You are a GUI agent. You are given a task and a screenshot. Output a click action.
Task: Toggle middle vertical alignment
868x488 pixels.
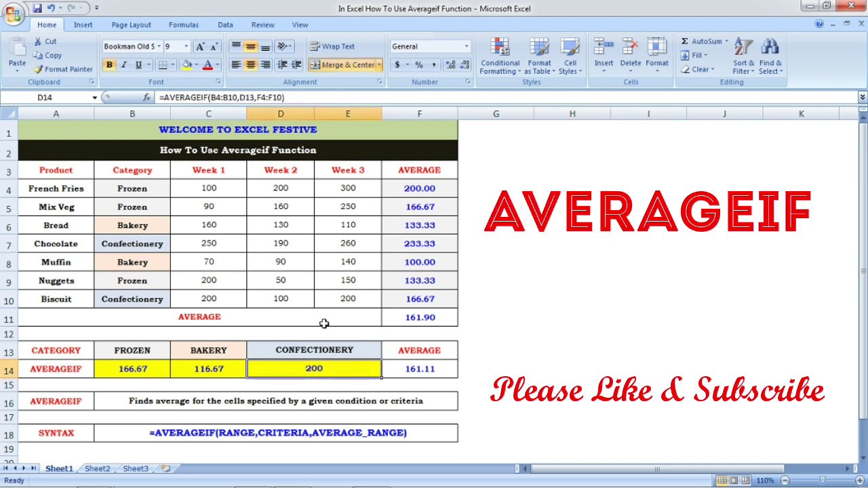pyautogui.click(x=251, y=47)
